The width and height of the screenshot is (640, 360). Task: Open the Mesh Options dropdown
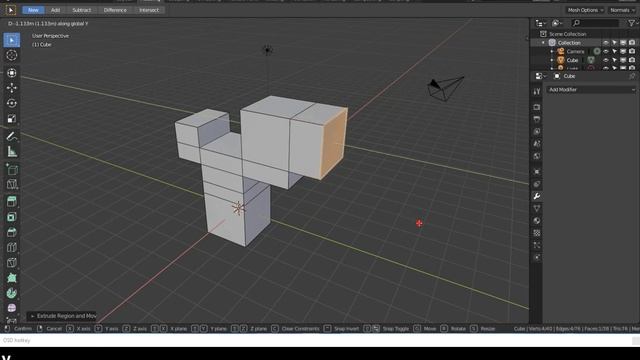tap(585, 10)
